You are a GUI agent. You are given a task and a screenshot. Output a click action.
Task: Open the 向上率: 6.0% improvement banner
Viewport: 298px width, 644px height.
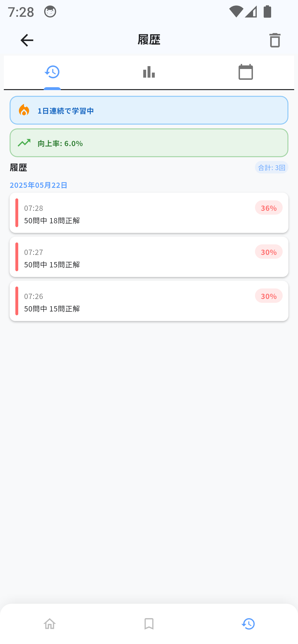click(149, 143)
